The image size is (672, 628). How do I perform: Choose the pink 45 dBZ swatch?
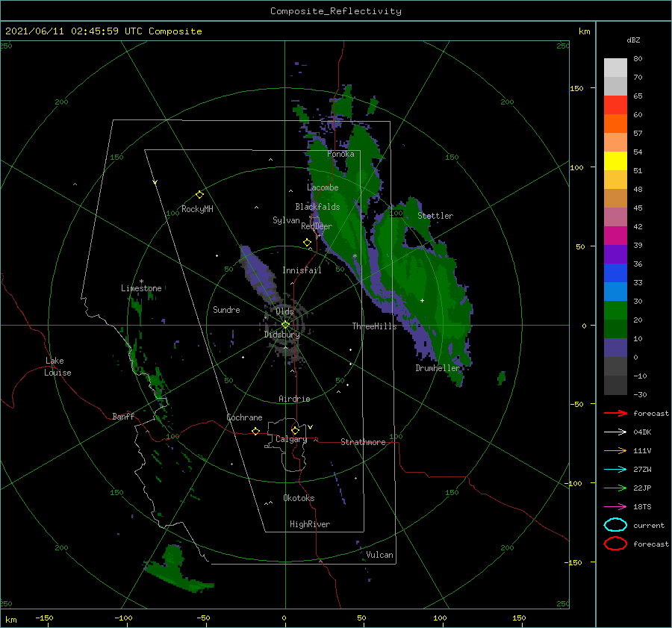coord(615,217)
